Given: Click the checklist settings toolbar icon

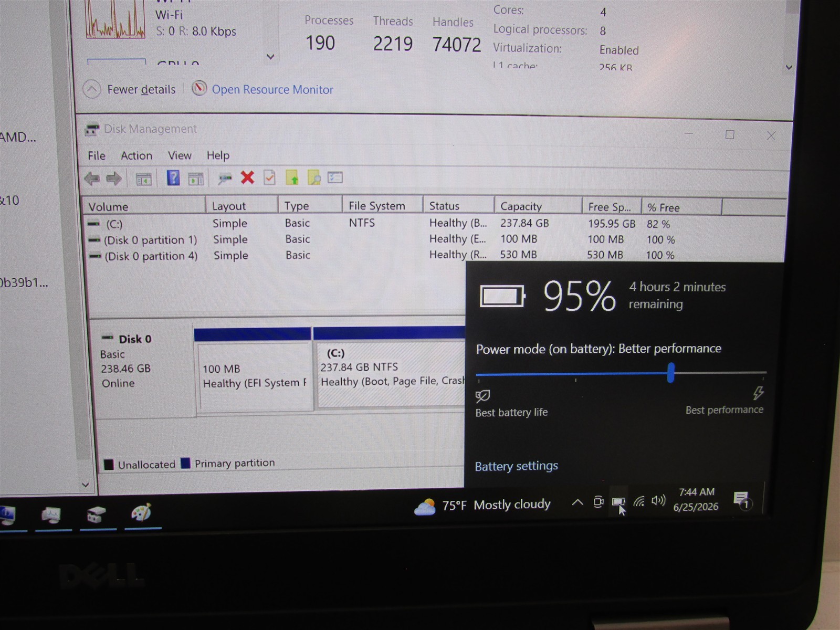Looking at the screenshot, I should click(x=335, y=177).
